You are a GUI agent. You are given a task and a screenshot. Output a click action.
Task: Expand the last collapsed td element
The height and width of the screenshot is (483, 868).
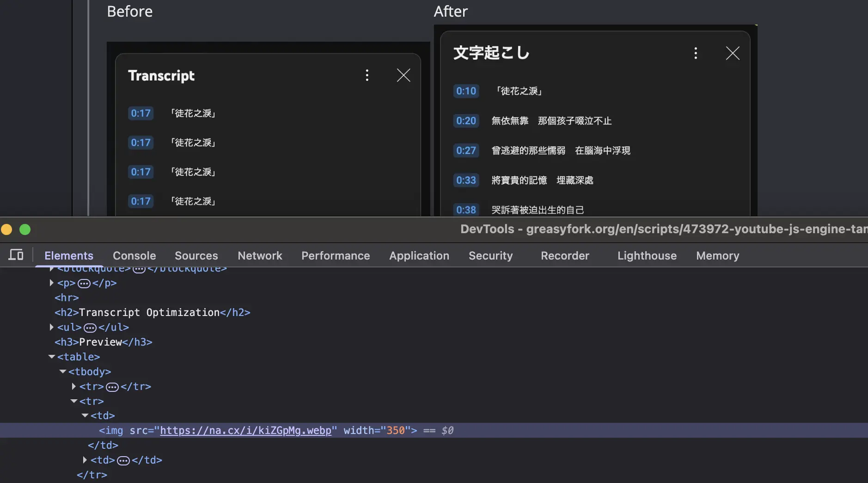coord(85,460)
